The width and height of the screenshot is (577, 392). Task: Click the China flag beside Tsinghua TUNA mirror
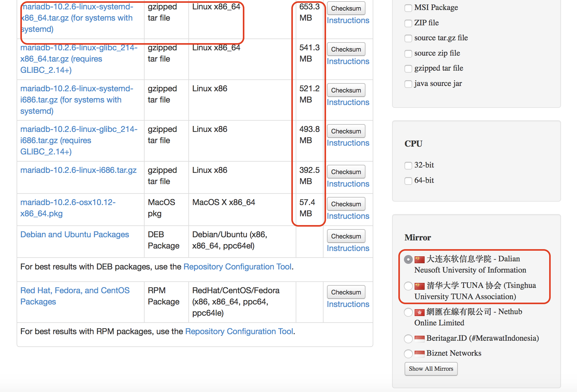coord(420,286)
